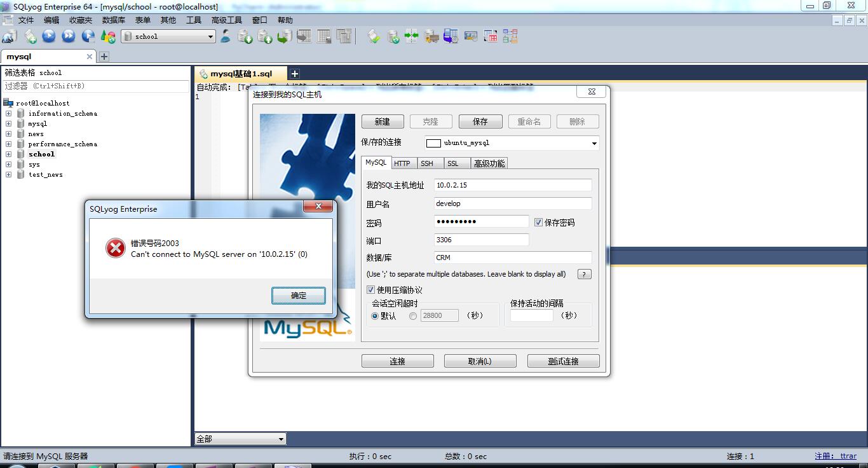Click the database icon with green up arrow
This screenshot has height=468, width=868.
pyautogui.click(x=265, y=37)
